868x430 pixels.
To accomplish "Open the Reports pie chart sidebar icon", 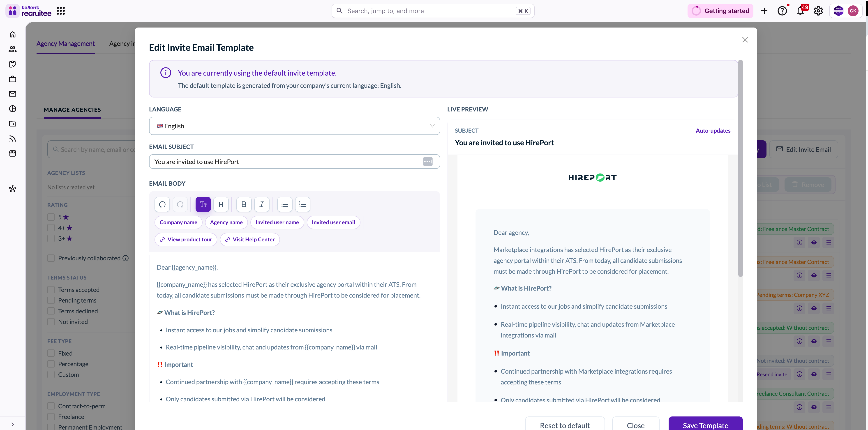I will [x=12, y=109].
